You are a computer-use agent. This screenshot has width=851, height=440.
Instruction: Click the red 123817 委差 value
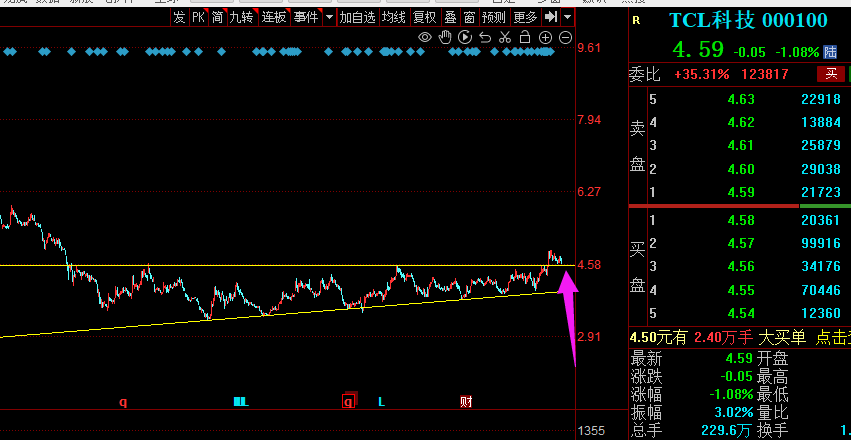coord(764,74)
